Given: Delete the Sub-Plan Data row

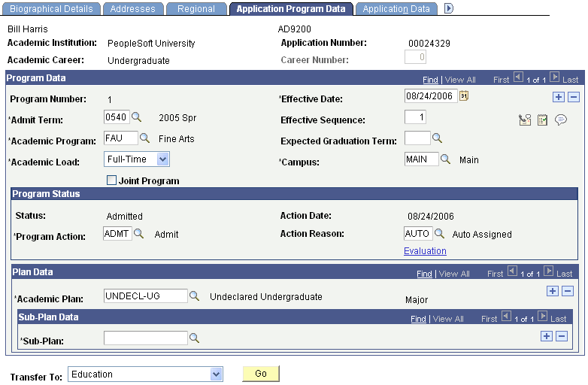Looking at the screenshot, I should (x=562, y=336).
